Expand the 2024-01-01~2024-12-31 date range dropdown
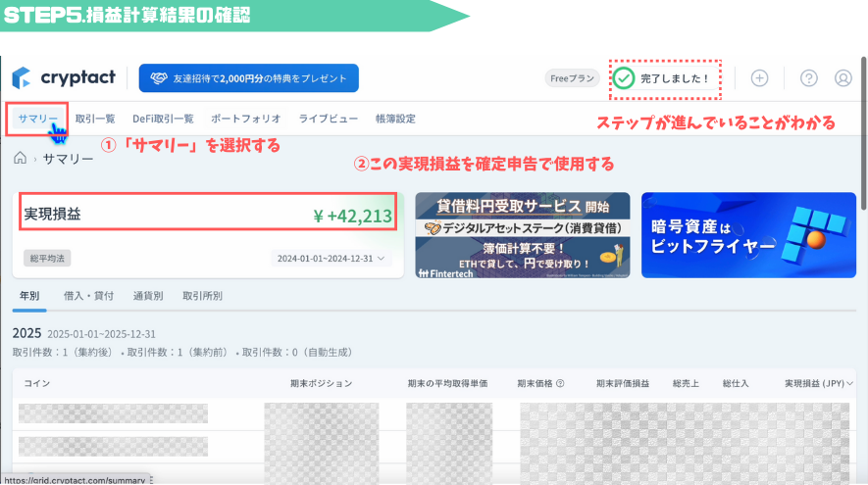The width and height of the screenshot is (868, 485). point(331,259)
